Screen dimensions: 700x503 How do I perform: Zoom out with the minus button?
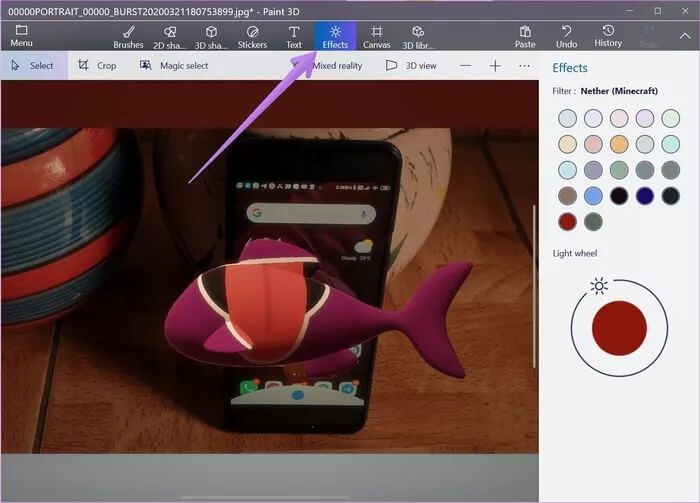coord(465,66)
